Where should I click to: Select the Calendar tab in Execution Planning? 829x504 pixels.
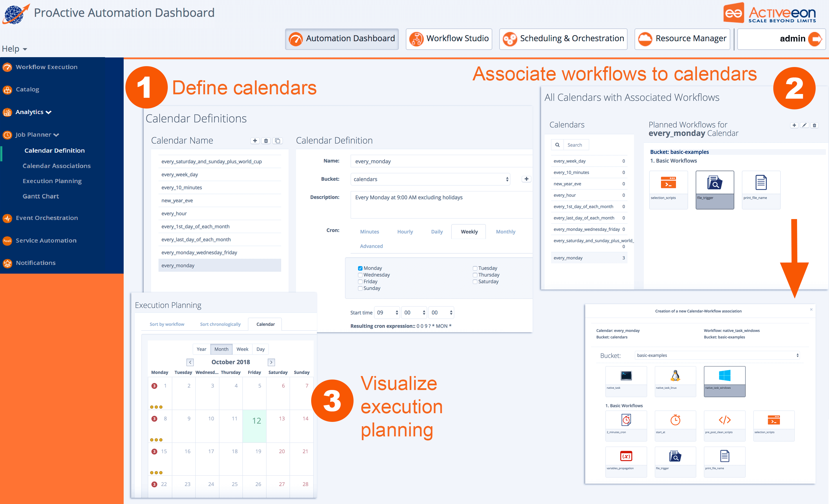(x=266, y=324)
